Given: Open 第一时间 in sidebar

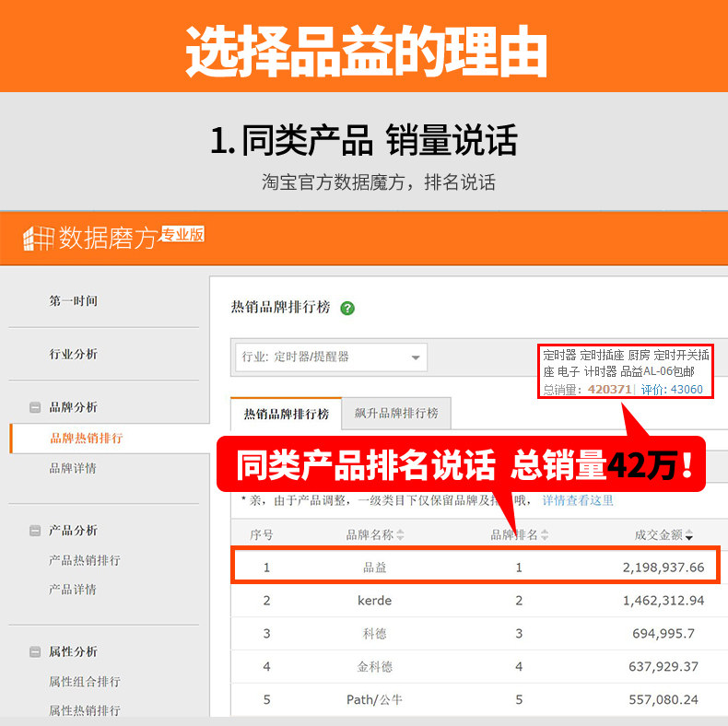Looking at the screenshot, I should [74, 300].
